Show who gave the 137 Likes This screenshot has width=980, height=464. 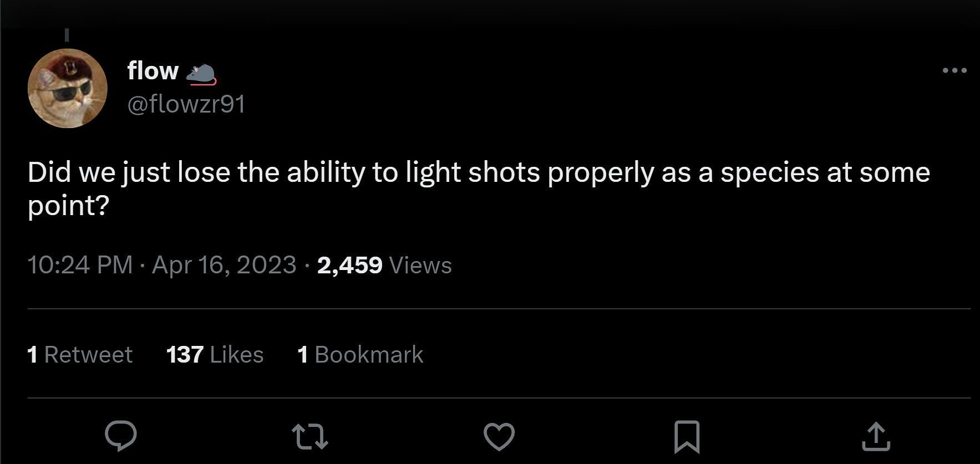click(215, 355)
